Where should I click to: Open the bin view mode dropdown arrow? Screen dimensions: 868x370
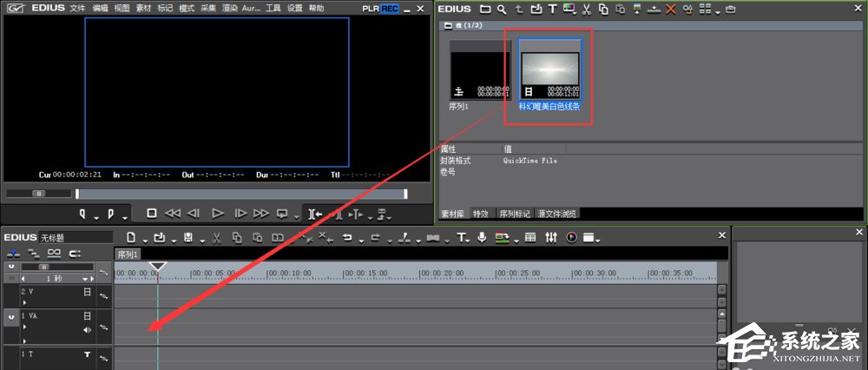(x=716, y=10)
